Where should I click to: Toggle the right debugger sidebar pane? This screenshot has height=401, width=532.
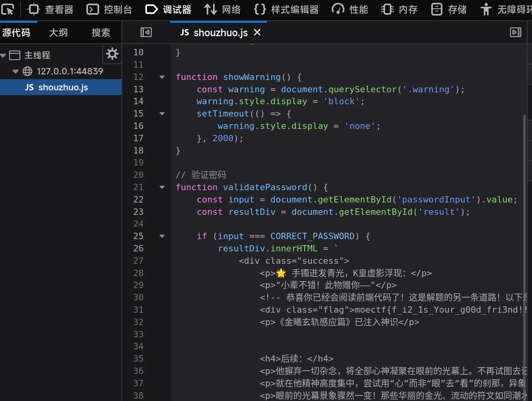point(516,32)
